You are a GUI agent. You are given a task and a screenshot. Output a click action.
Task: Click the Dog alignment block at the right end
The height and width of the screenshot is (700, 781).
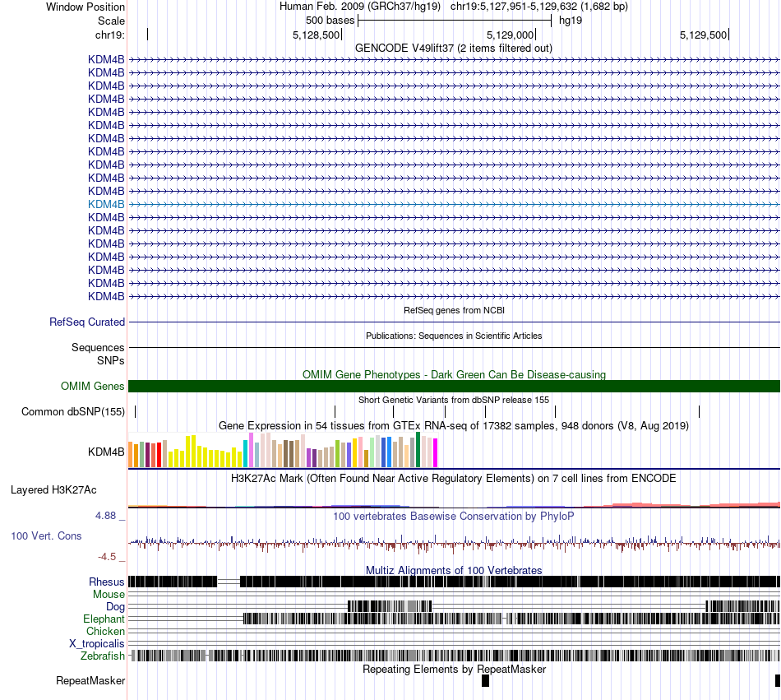743,606
